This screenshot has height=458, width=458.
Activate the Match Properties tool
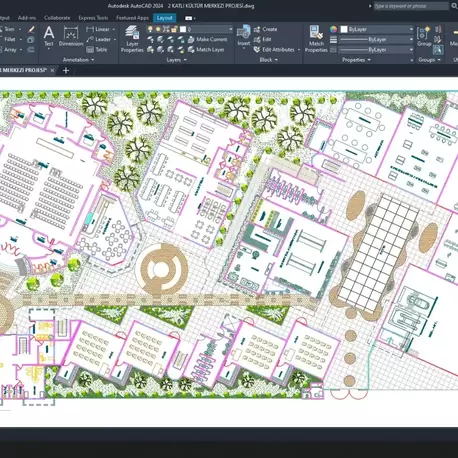(x=316, y=39)
